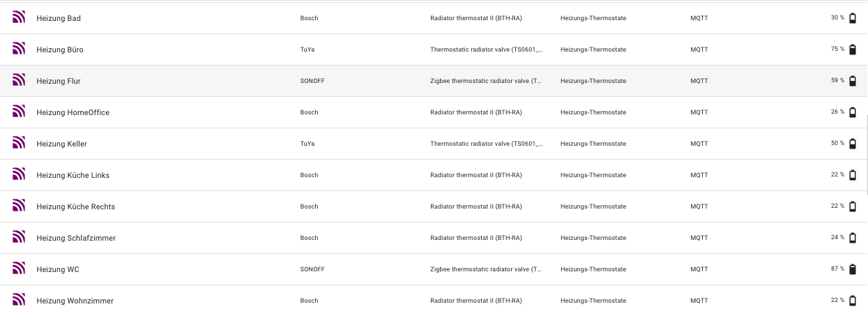
Task: Click the 50 % battery level text
Action: (x=837, y=144)
